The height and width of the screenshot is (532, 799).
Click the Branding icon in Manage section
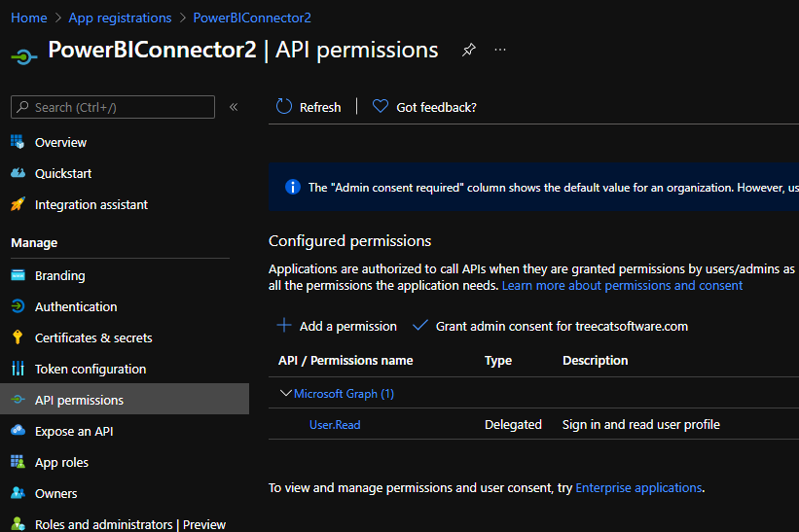pos(18,275)
